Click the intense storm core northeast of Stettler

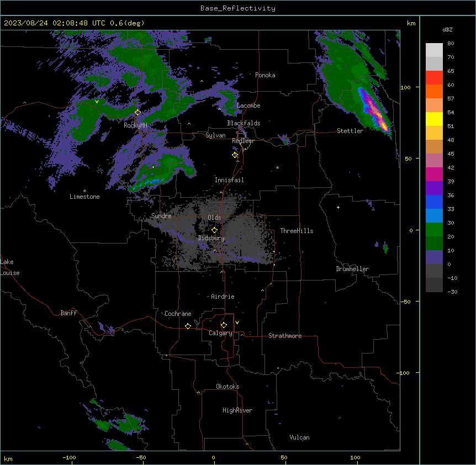374,110
